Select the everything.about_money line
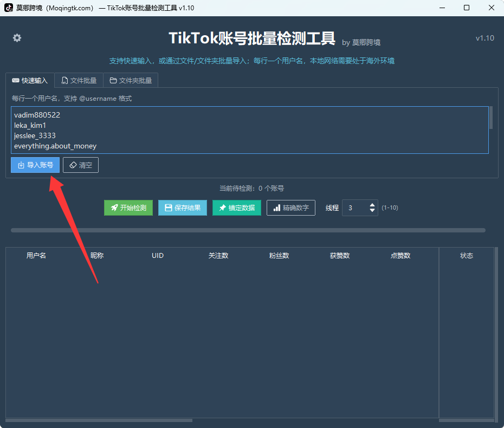 [x=55, y=146]
